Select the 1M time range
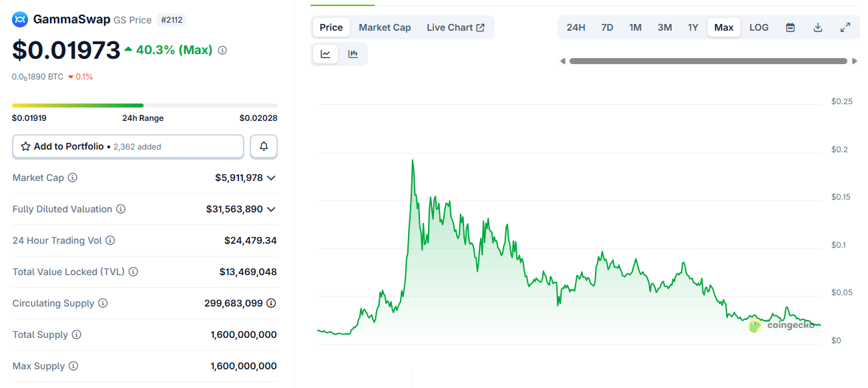Screen dimensions: 868x388 pos(636,27)
